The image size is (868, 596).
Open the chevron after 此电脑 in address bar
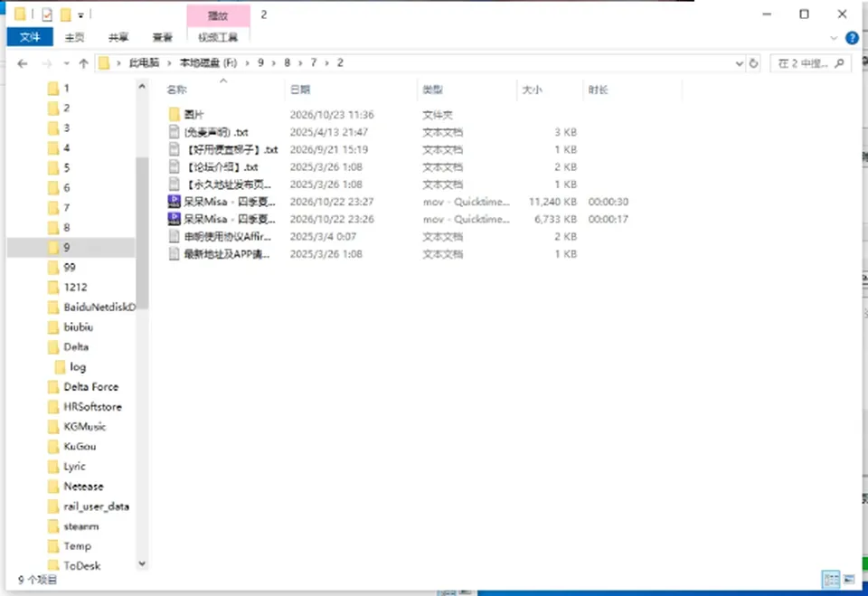point(169,63)
